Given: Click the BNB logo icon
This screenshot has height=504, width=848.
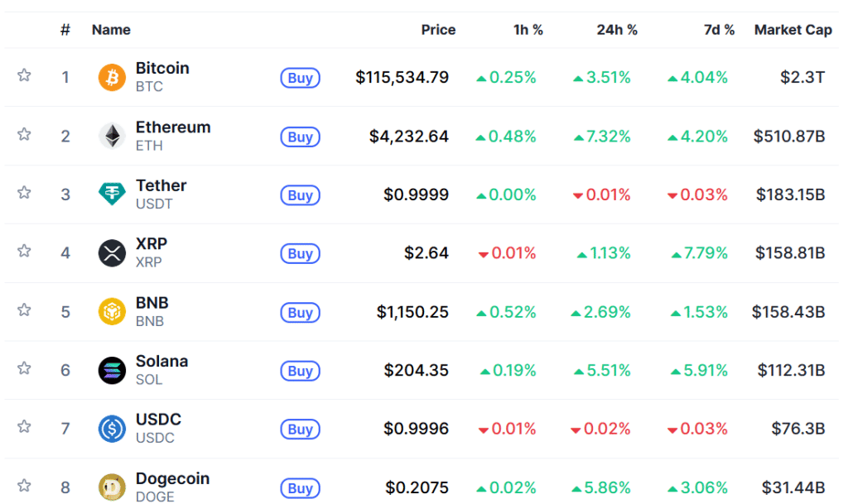Looking at the screenshot, I should 112,312.
